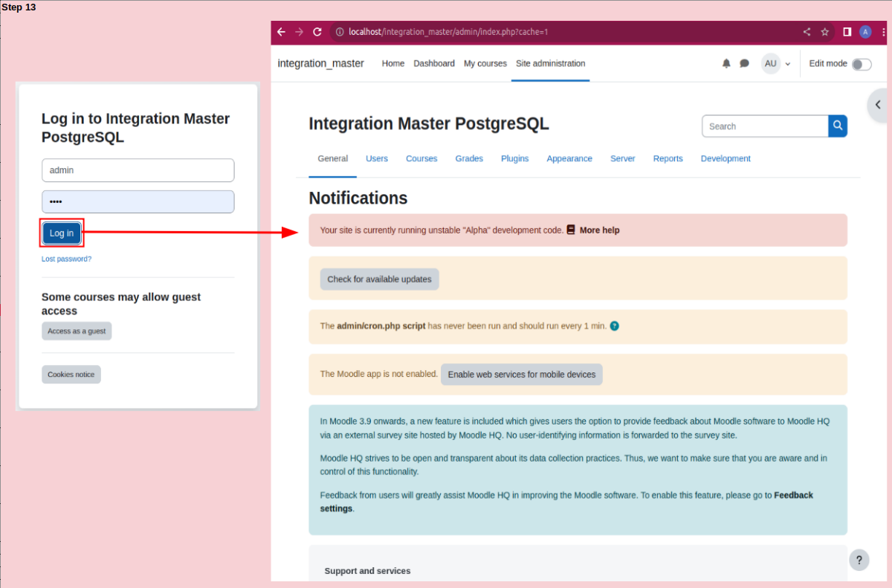The width and height of the screenshot is (892, 588).
Task: Reload the browser page
Action: [x=317, y=32]
